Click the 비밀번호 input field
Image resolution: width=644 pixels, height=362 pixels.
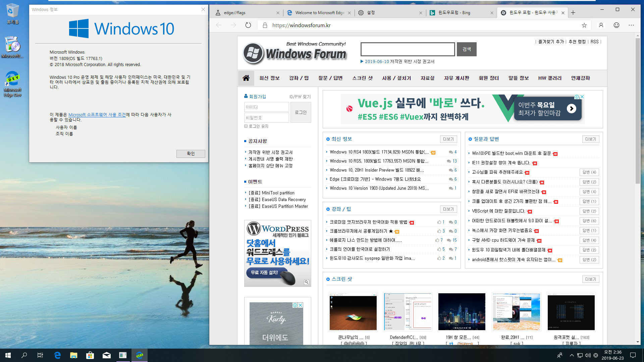(267, 118)
